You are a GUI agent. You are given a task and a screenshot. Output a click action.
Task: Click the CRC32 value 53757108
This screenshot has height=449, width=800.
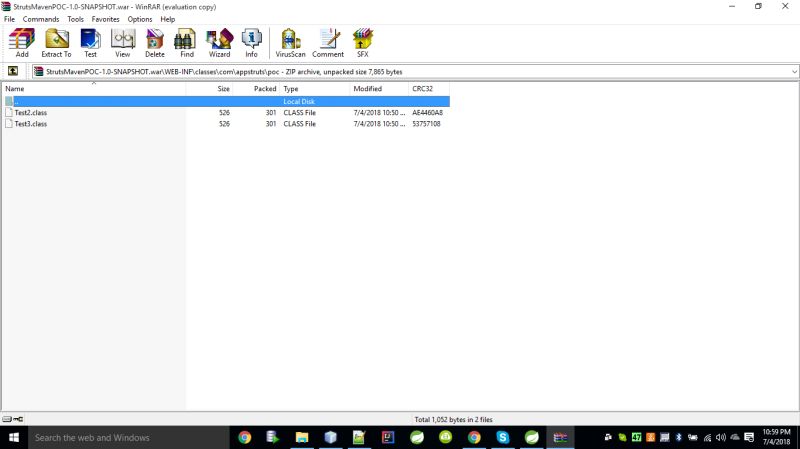point(427,124)
